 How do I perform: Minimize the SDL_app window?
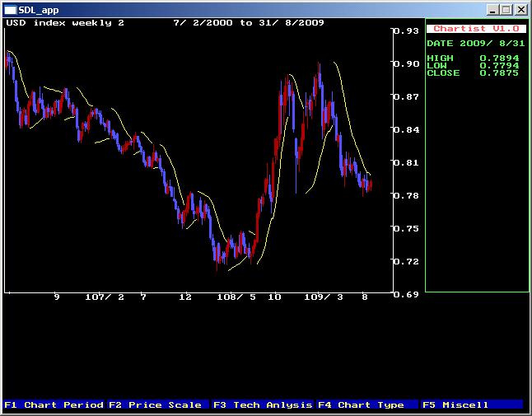pyautogui.click(x=492, y=10)
